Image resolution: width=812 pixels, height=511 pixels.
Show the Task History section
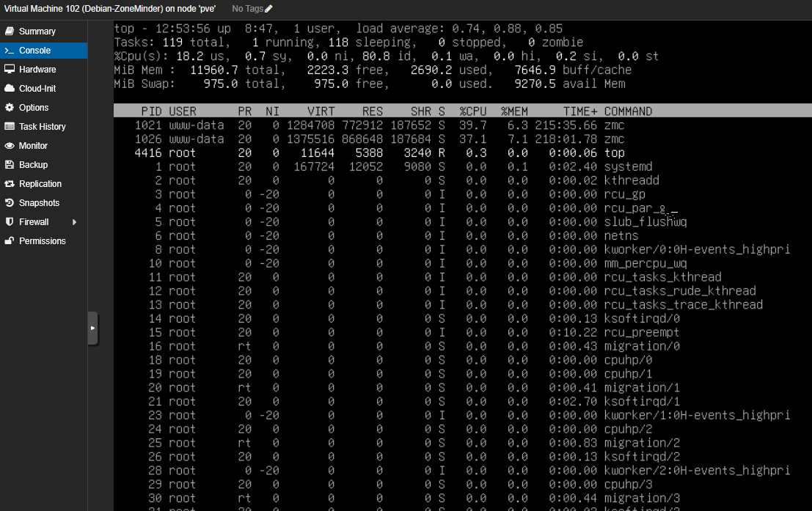click(x=43, y=127)
